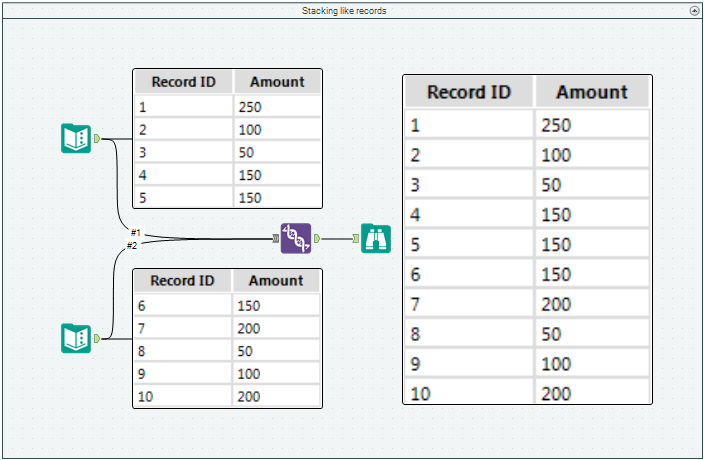Click value 100 in top input table
The width and height of the screenshot is (704, 460).
pyautogui.click(x=250, y=130)
